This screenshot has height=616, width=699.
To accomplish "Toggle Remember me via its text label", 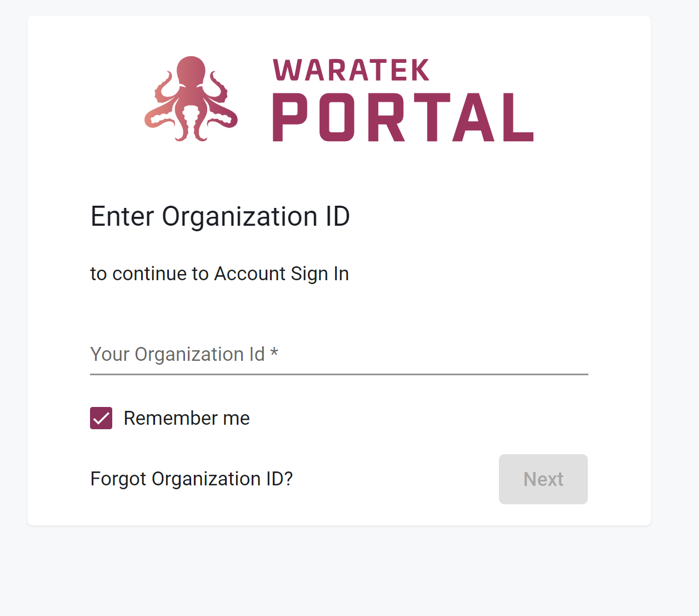I will point(187,418).
